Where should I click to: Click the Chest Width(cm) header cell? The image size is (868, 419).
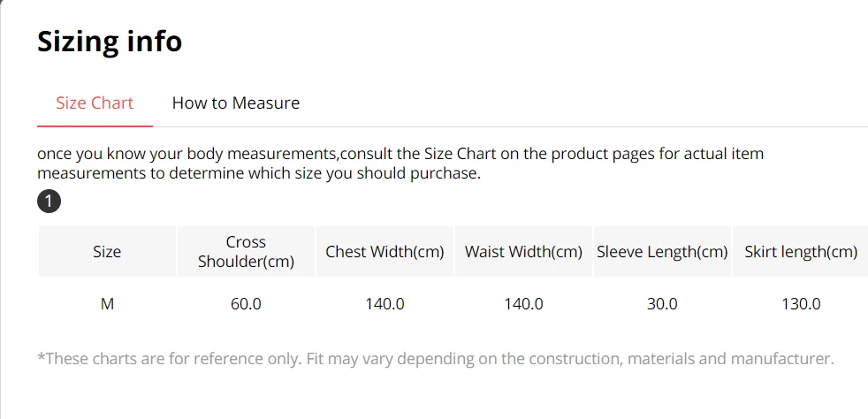pos(385,252)
